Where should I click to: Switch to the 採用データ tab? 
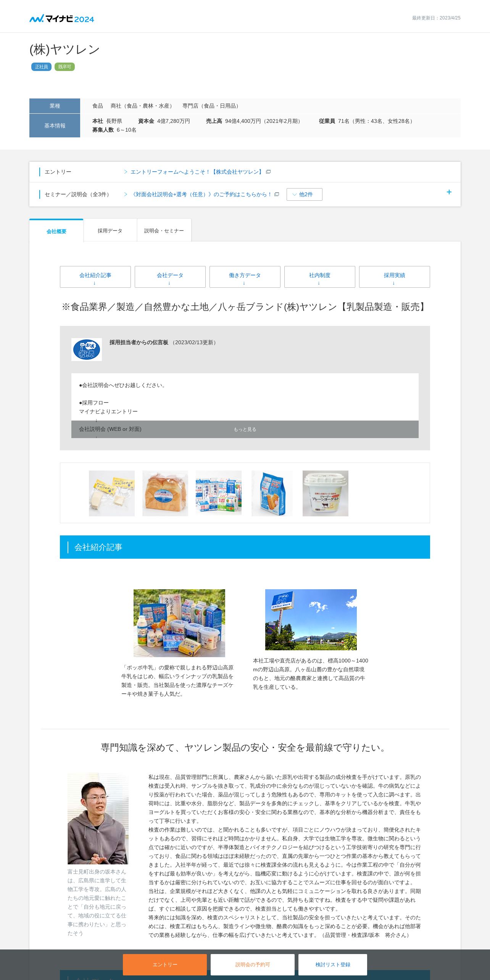[x=110, y=230]
